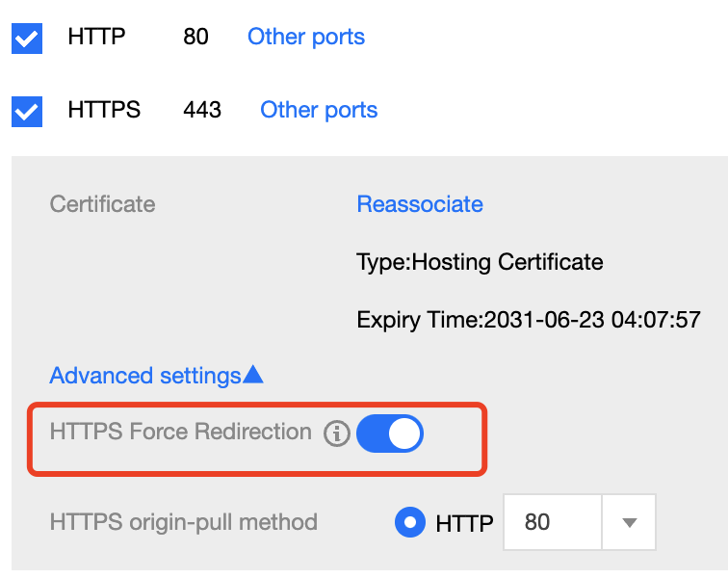Click the certificate Expiry Time text
Viewport: 728px width, 578px height.
(x=529, y=320)
